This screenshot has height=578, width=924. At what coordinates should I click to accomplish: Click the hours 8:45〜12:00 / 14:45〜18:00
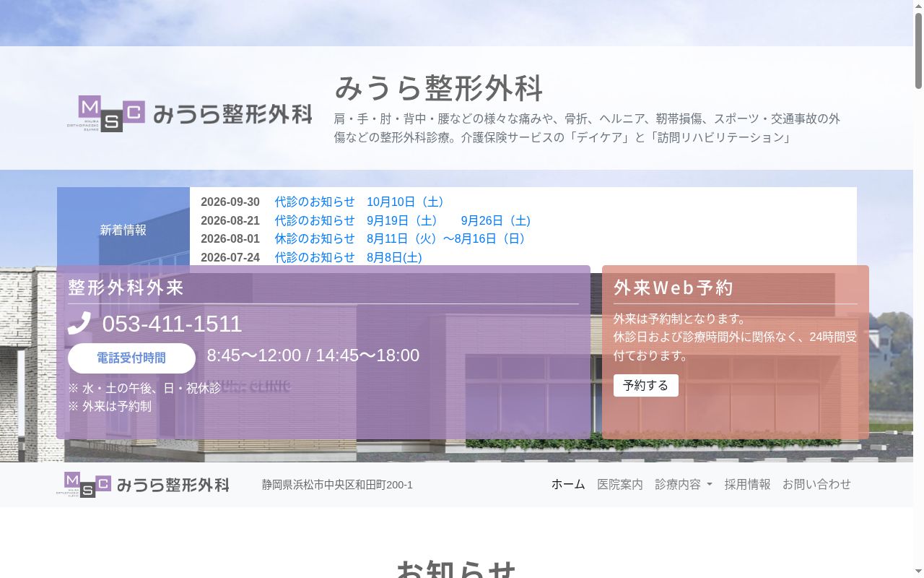pos(313,355)
